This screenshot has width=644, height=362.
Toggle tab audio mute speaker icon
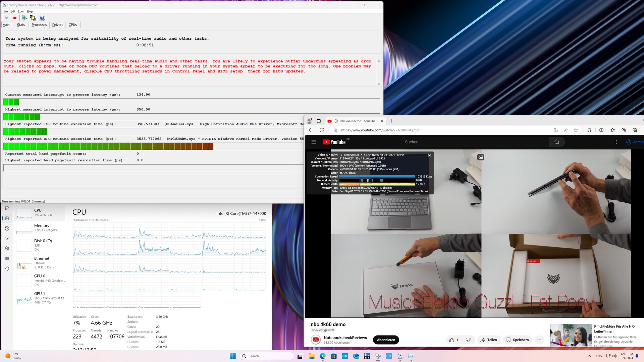click(x=336, y=121)
